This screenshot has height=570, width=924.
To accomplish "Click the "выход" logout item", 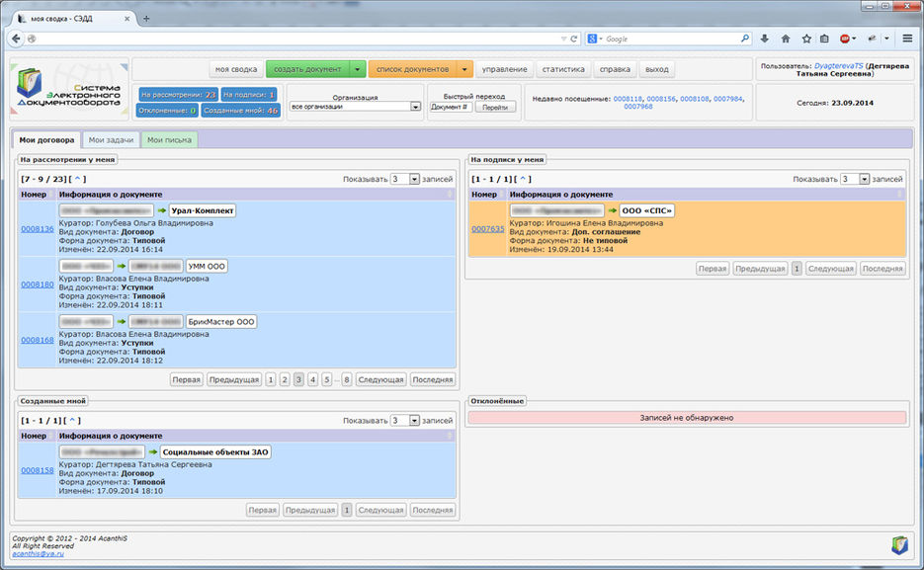I will point(656,69).
